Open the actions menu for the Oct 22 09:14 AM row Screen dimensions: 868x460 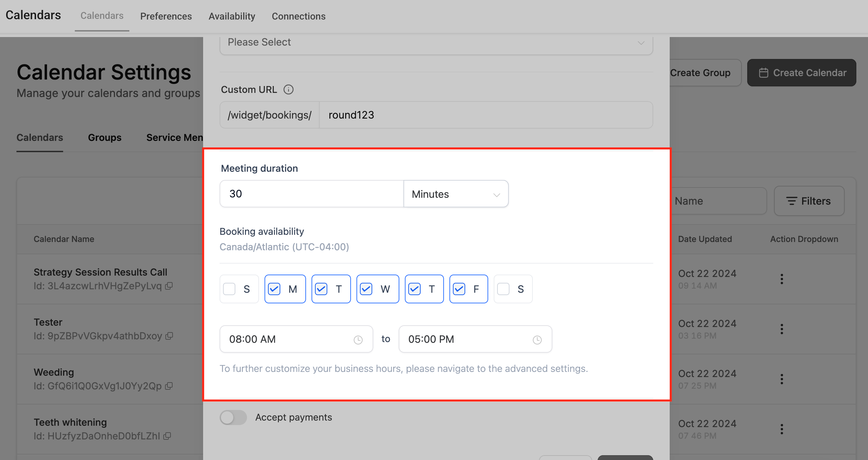coord(782,279)
